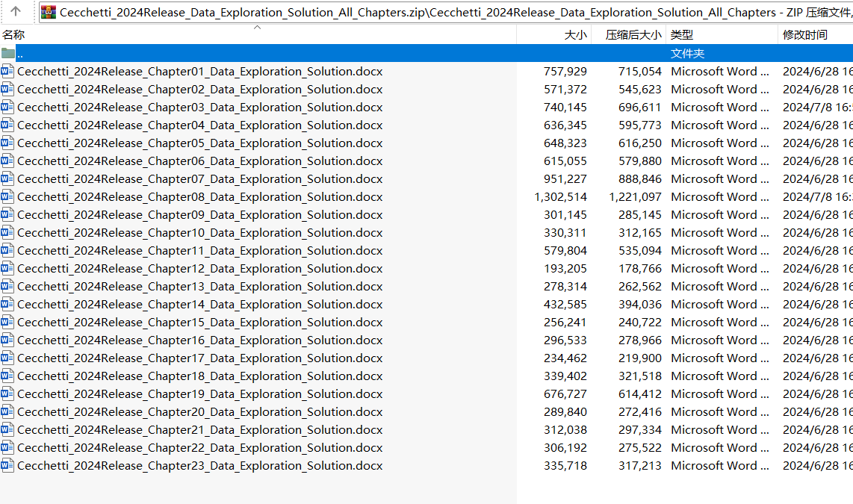
Task: Click Word icon of Chapter23 file
Action: [x=7, y=466]
